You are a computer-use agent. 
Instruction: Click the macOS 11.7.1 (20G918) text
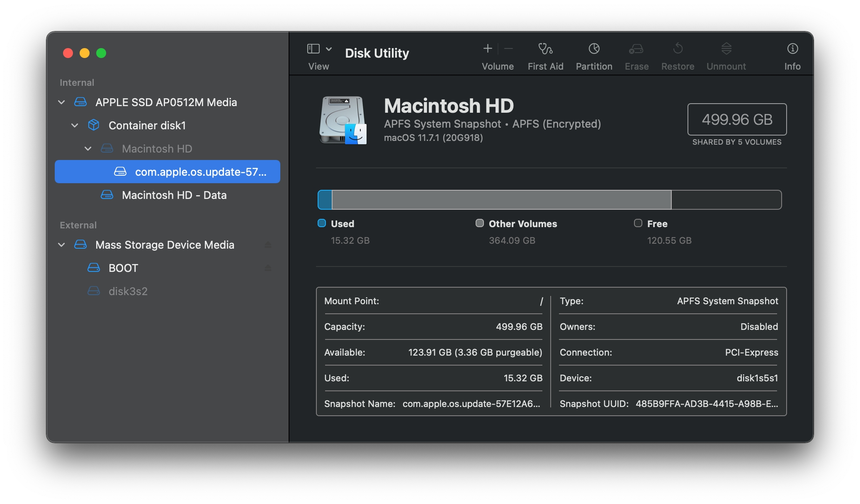point(433,138)
